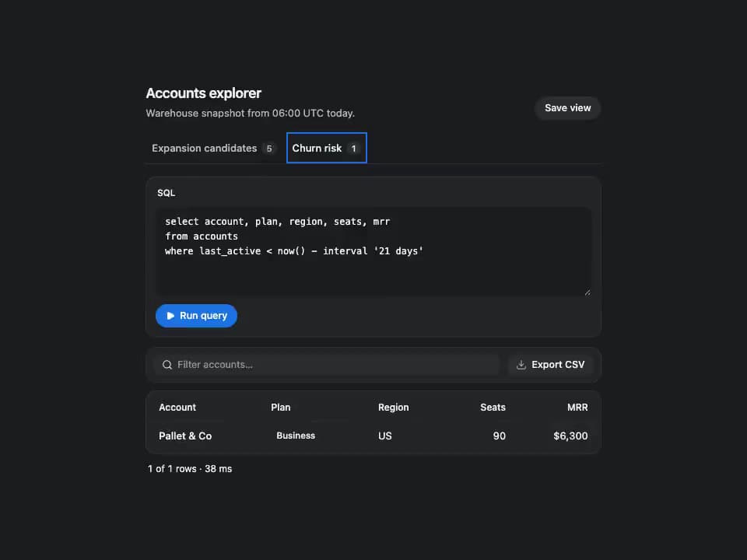Sort by the Seats column header
The width and height of the screenshot is (747, 560).
[x=493, y=408]
